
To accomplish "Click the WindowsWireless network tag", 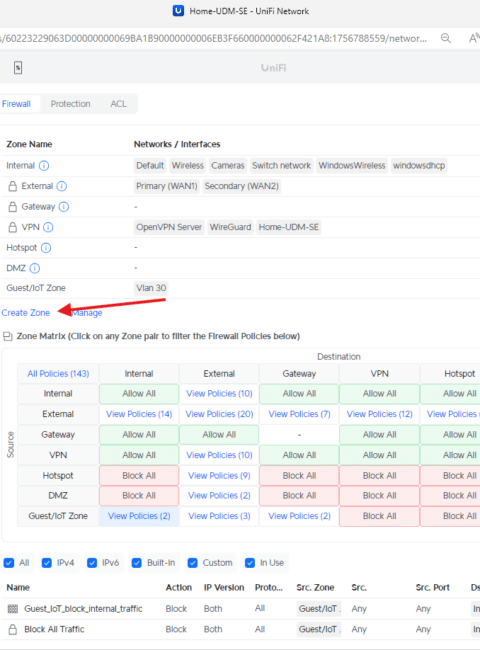I will click(352, 166).
